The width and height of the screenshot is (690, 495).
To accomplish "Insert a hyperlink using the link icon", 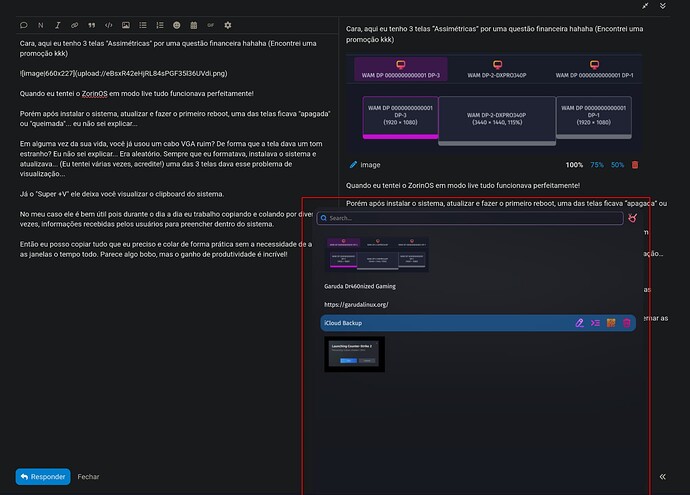I will pyautogui.click(x=75, y=24).
